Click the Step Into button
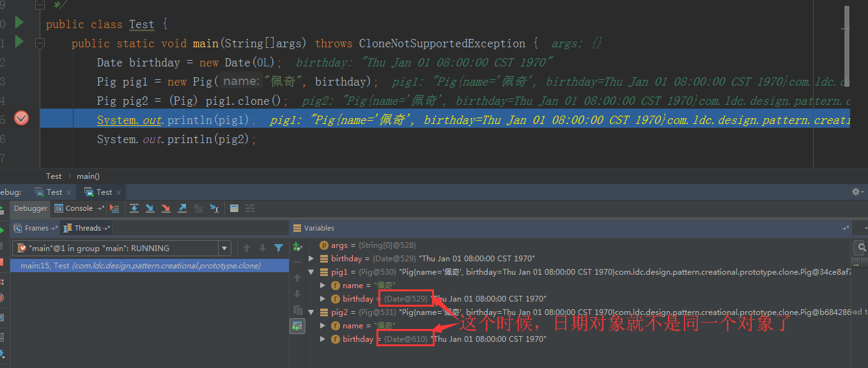This screenshot has height=368, width=868. (x=150, y=208)
